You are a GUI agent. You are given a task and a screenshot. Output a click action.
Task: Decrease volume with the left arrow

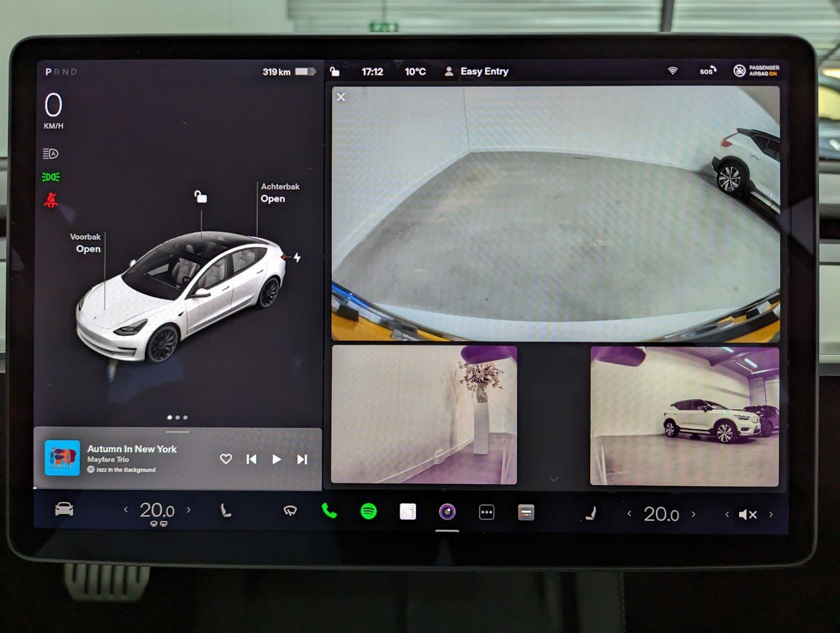(727, 515)
